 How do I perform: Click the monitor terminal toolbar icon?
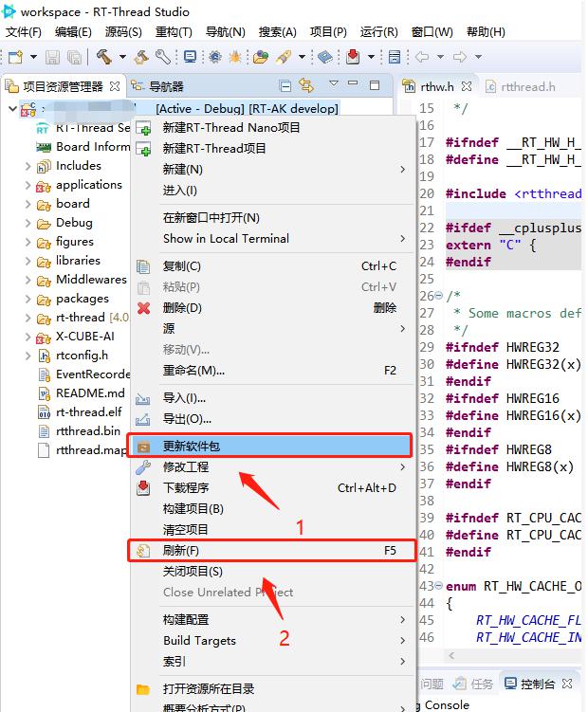click(190, 57)
